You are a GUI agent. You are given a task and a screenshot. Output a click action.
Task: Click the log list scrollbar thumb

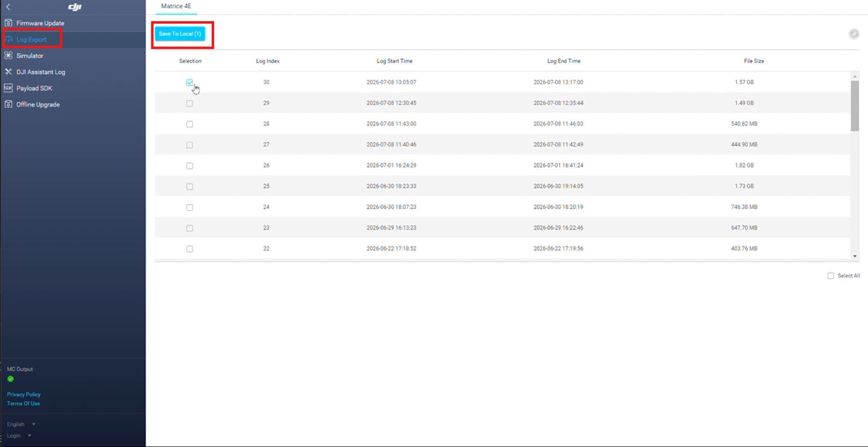pos(855,106)
